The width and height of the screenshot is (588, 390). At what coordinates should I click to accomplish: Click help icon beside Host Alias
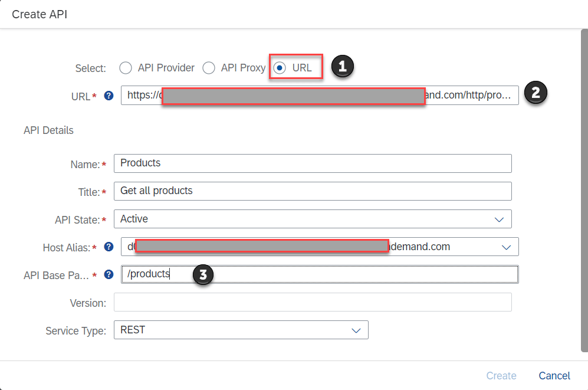click(109, 247)
